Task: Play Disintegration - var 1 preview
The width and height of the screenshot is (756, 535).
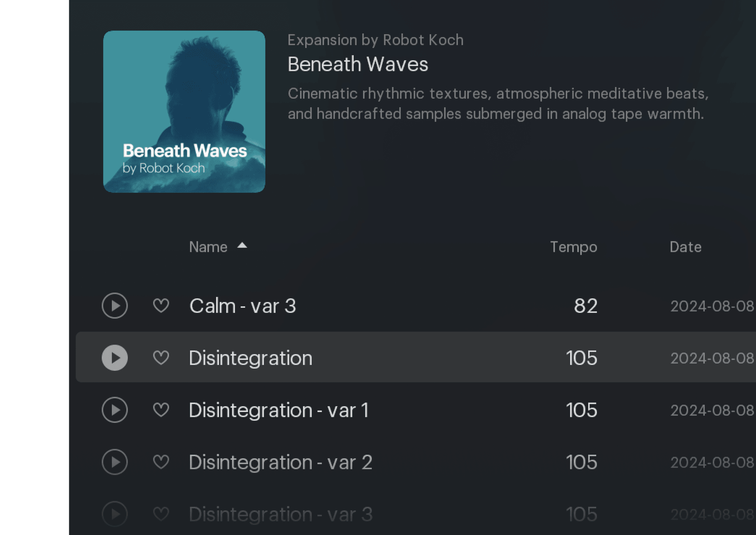Action: tap(115, 410)
